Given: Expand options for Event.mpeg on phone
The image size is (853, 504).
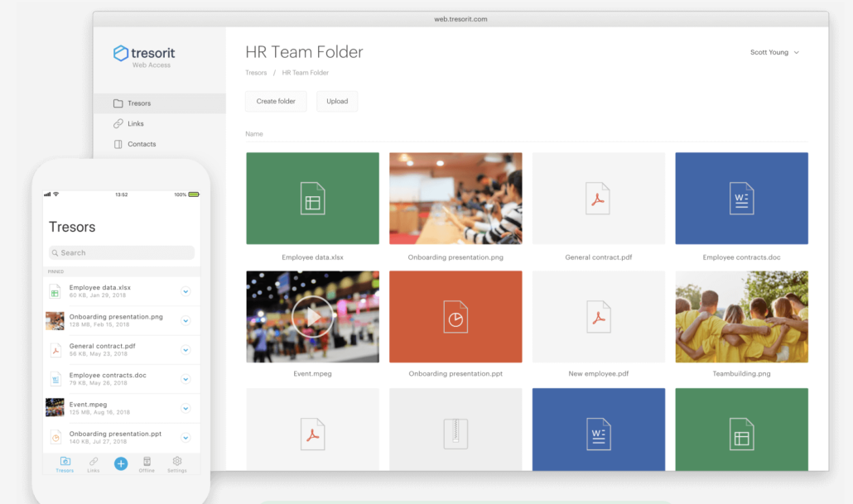Looking at the screenshot, I should (x=186, y=408).
